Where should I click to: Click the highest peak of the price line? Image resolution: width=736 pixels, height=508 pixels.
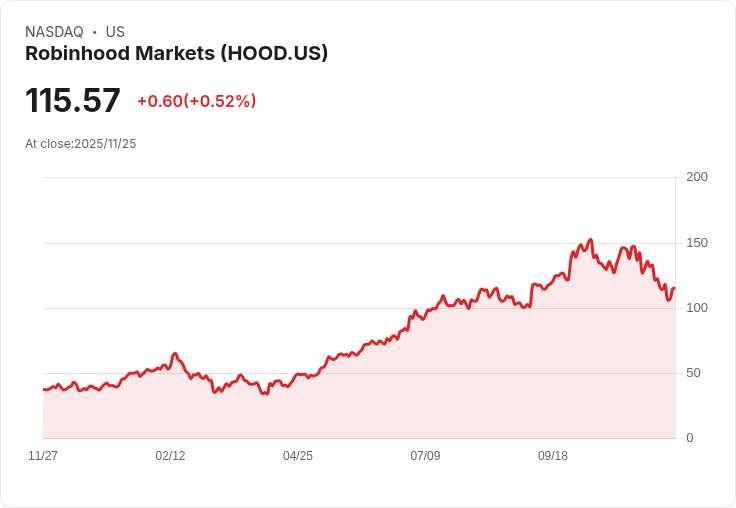591,240
